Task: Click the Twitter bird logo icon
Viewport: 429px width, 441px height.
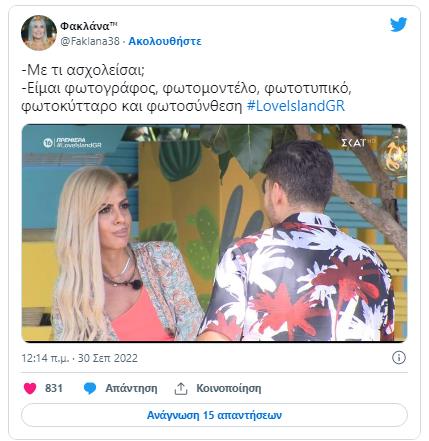Action: coord(399,24)
